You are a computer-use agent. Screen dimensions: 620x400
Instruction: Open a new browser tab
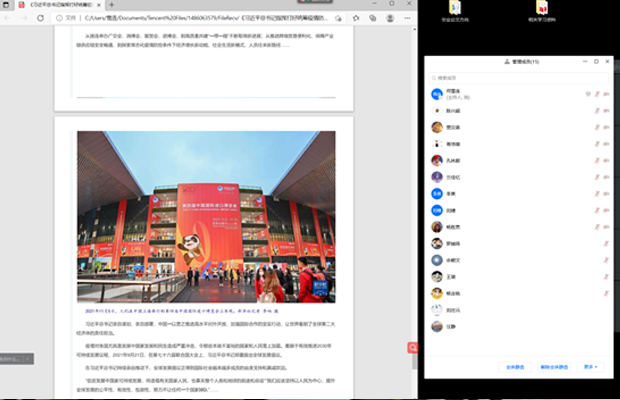[x=110, y=5]
